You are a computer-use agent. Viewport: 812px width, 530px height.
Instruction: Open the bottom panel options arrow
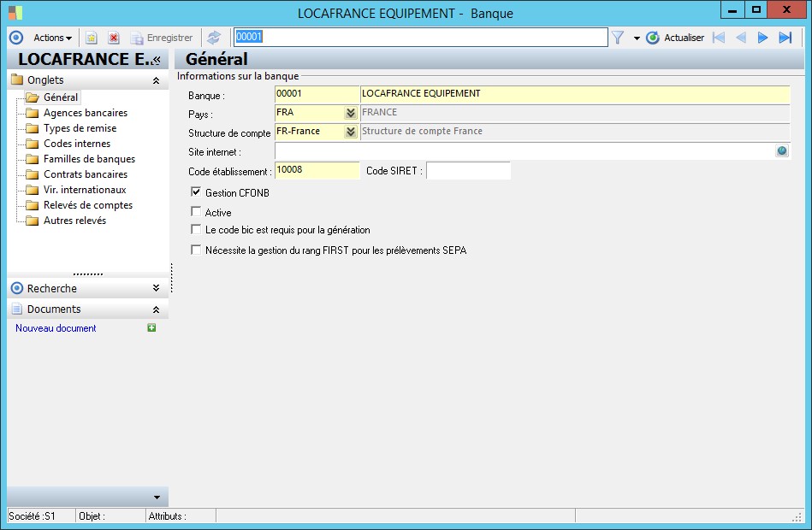tap(157, 498)
